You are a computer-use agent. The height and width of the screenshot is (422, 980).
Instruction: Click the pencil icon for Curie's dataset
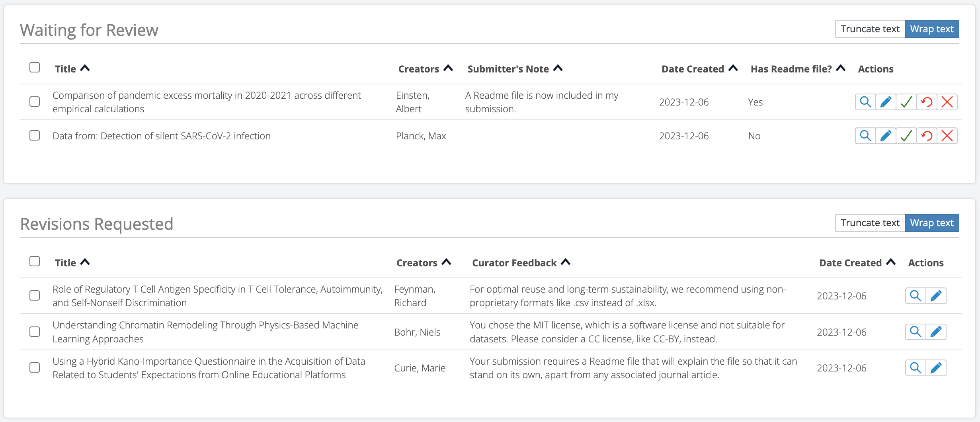(x=936, y=368)
